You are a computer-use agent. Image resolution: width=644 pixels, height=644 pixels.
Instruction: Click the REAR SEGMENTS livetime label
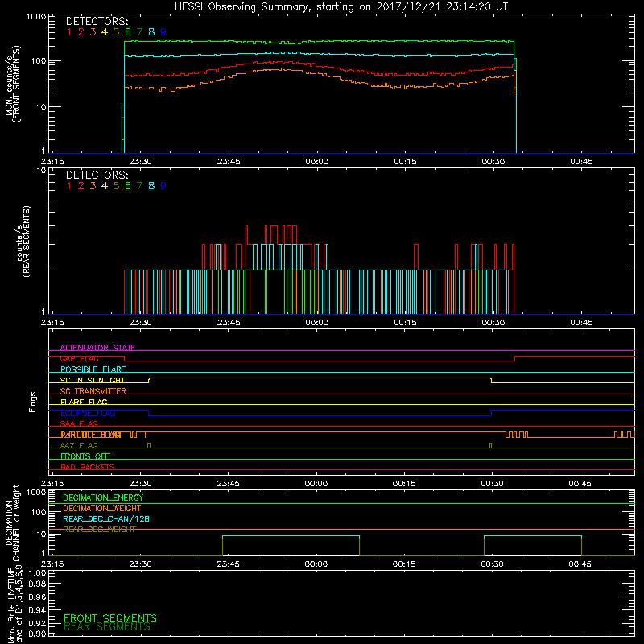[x=107, y=627]
